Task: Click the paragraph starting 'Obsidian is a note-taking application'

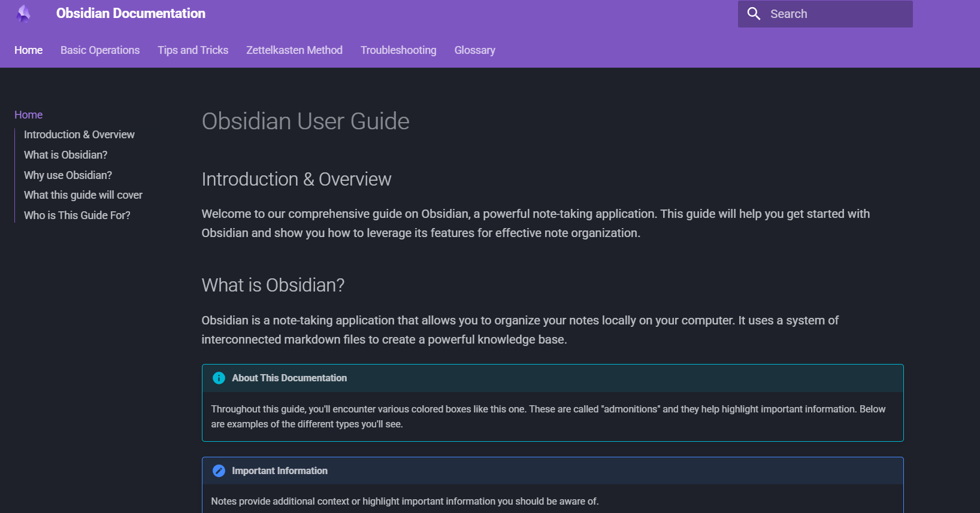Action: coord(520,330)
